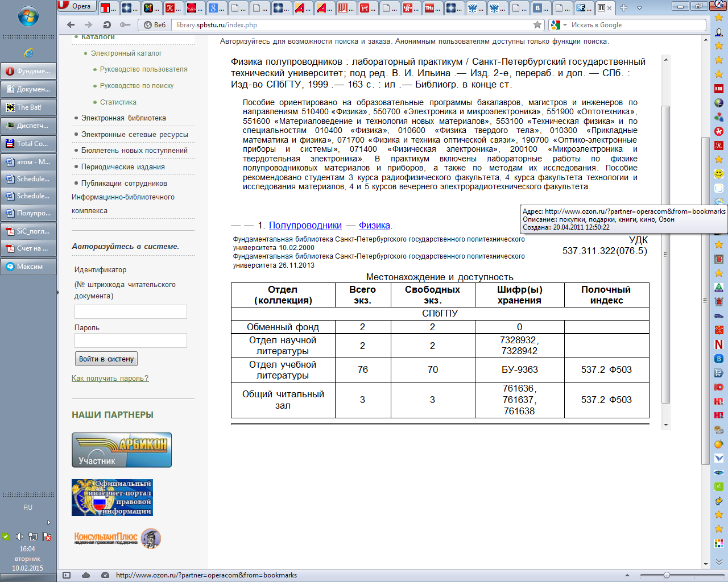Open the 'Электронная библиотека' menu item
This screenshot has height=582, width=728.
tap(123, 118)
